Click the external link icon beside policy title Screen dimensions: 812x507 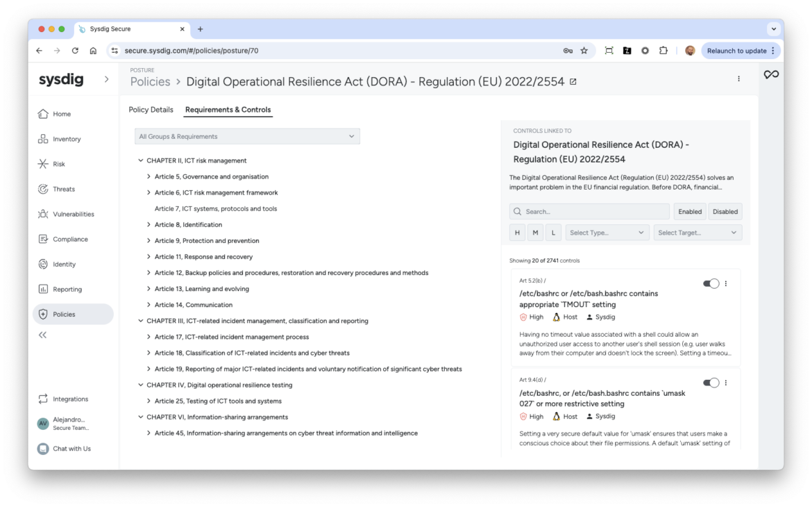573,82
